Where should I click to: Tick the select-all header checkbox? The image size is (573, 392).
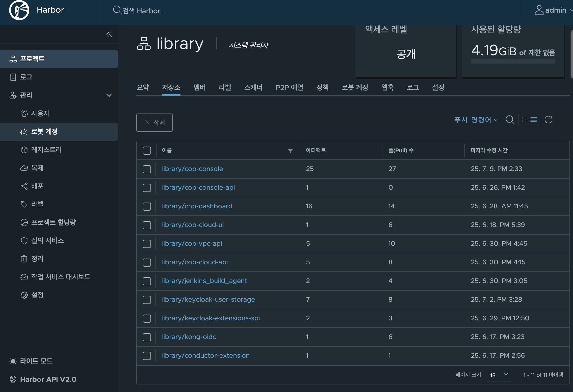[147, 151]
